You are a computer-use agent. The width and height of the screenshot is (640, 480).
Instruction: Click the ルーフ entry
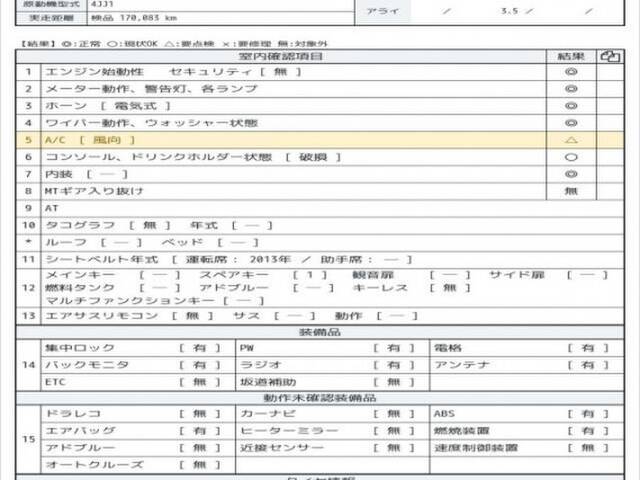pos(93,242)
